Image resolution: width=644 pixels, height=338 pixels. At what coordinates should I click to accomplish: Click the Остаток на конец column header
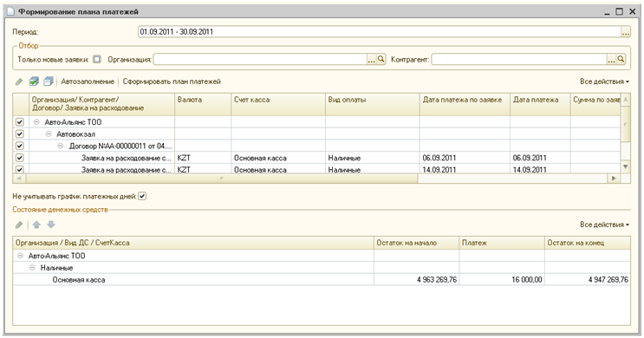pos(588,243)
